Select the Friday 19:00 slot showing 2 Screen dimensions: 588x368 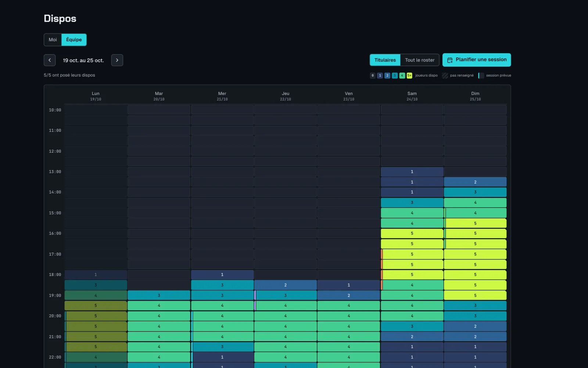[x=349, y=295]
